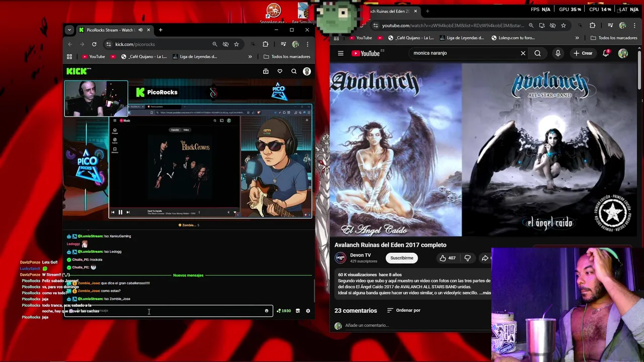644x362 pixels.
Task: Open Todos los marcadores folder in YouTube window
Action: coord(614,38)
